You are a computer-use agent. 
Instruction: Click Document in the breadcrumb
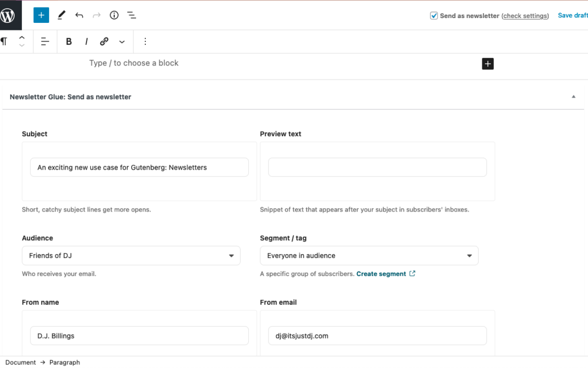21,363
